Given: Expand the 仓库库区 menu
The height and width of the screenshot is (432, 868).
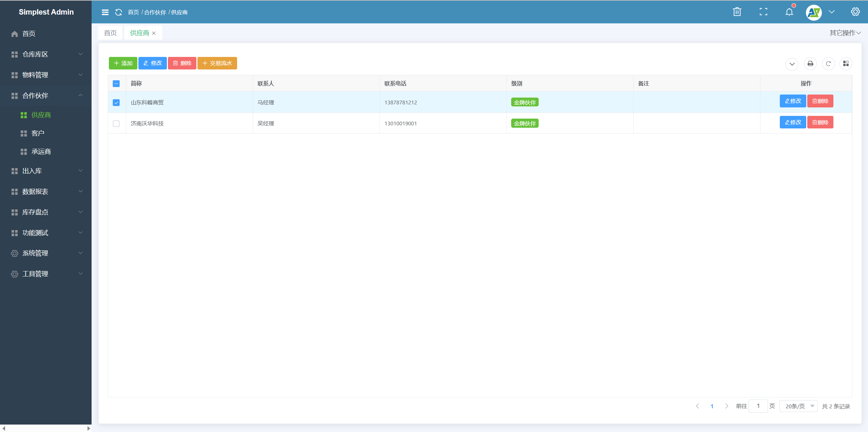Looking at the screenshot, I should point(46,54).
